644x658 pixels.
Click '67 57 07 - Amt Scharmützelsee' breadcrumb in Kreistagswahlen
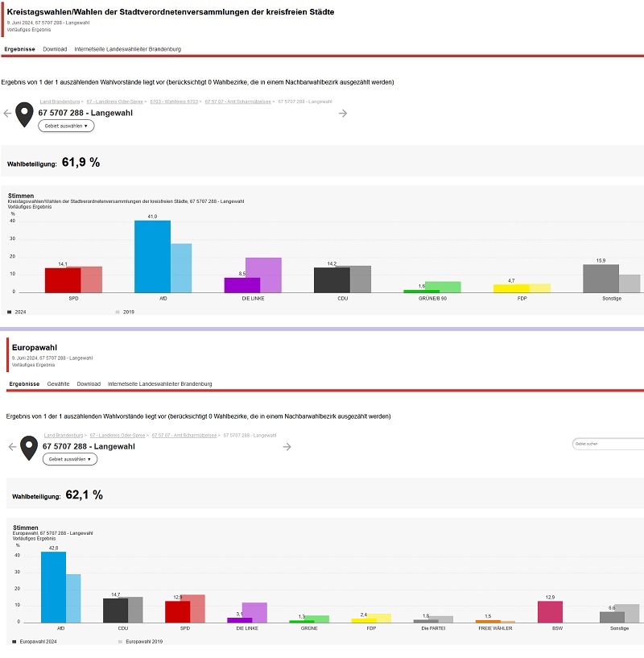(x=237, y=102)
